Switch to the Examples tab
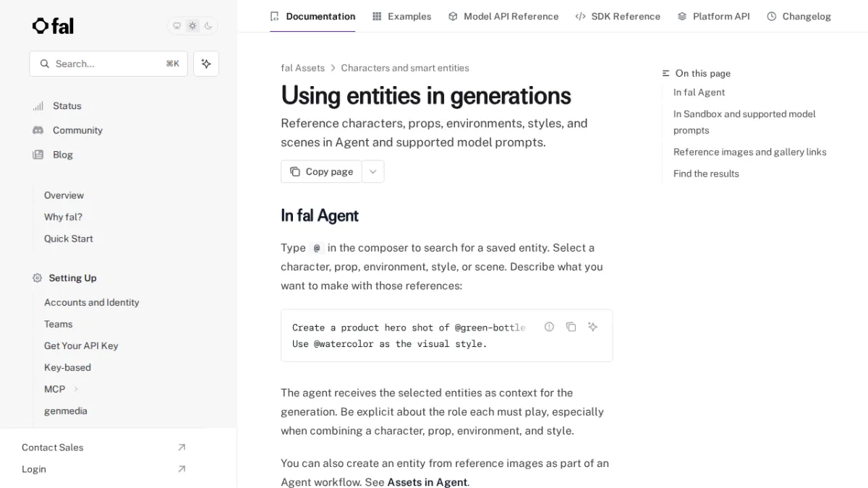This screenshot has width=868, height=488. 401,16
